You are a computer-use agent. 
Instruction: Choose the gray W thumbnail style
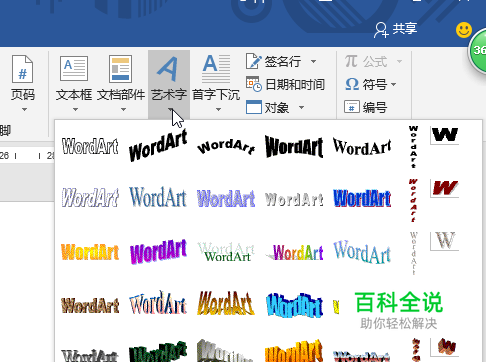pyautogui.click(x=445, y=241)
